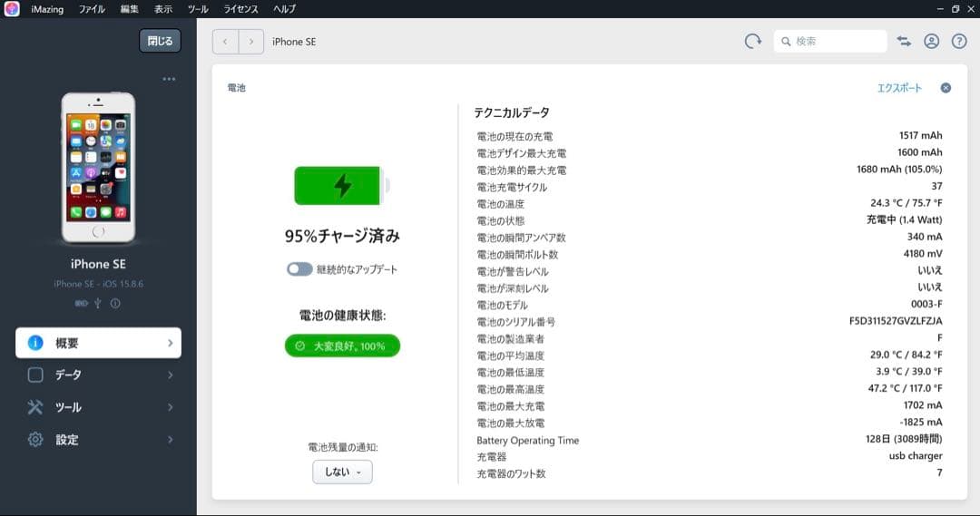Click into the 検索 search field
980x516 pixels.
(830, 41)
